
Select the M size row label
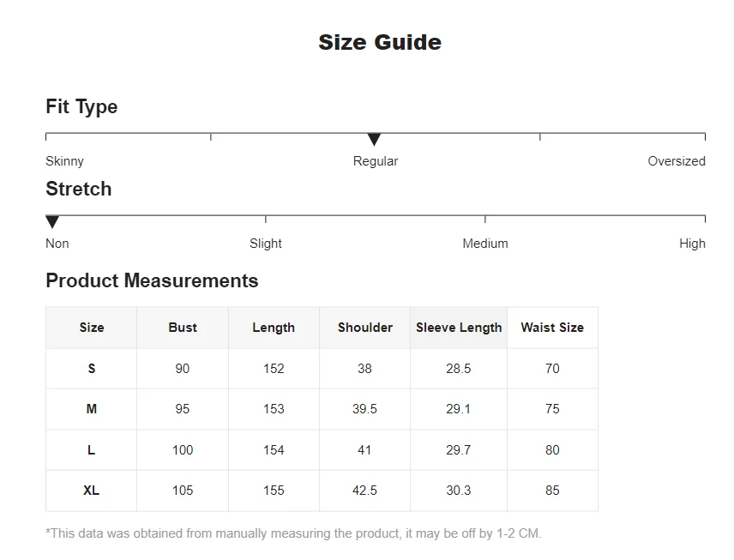[92, 409]
